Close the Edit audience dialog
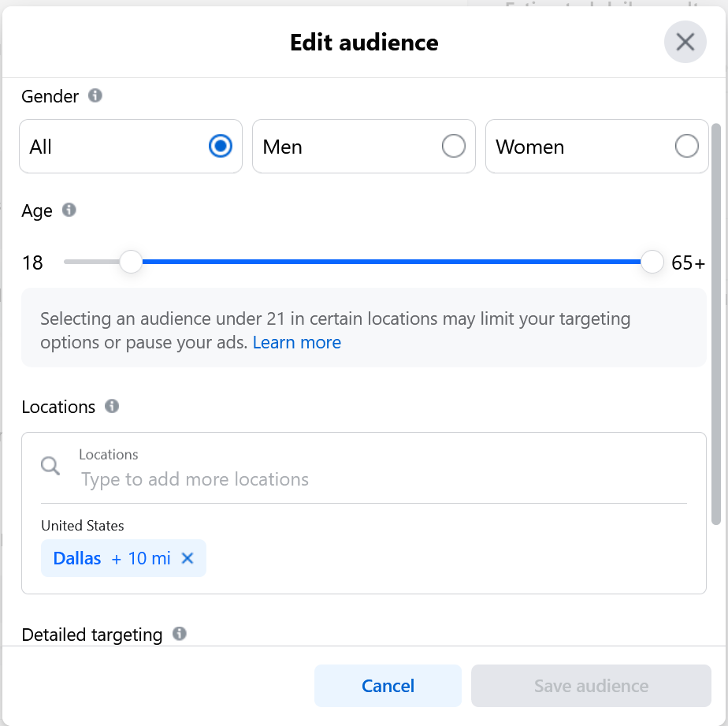Screen dimensions: 728x726 click(x=685, y=42)
